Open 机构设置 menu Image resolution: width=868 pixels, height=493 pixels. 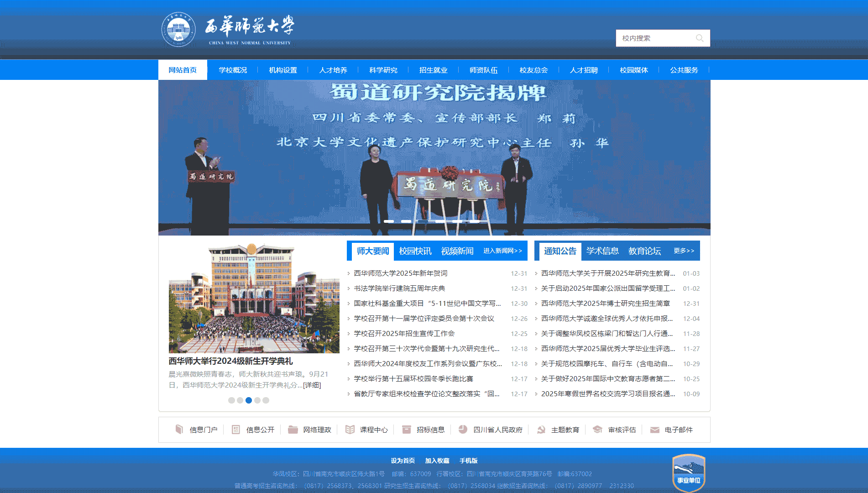(x=283, y=70)
